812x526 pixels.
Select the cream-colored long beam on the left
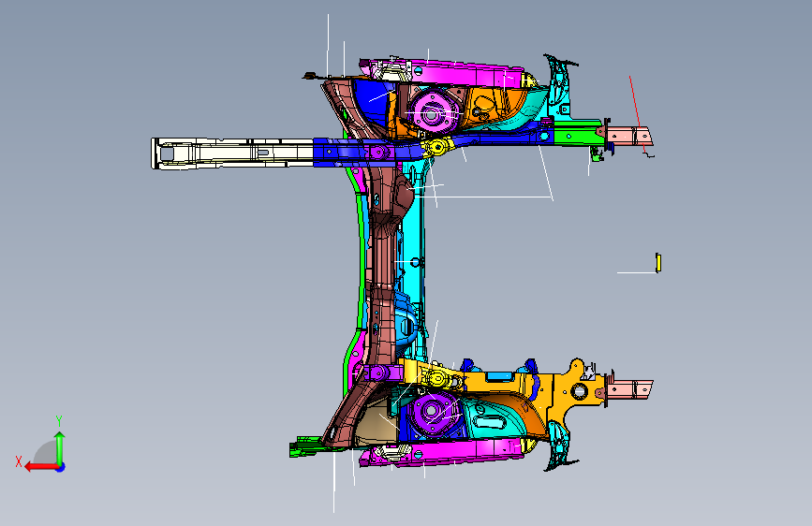(x=231, y=153)
